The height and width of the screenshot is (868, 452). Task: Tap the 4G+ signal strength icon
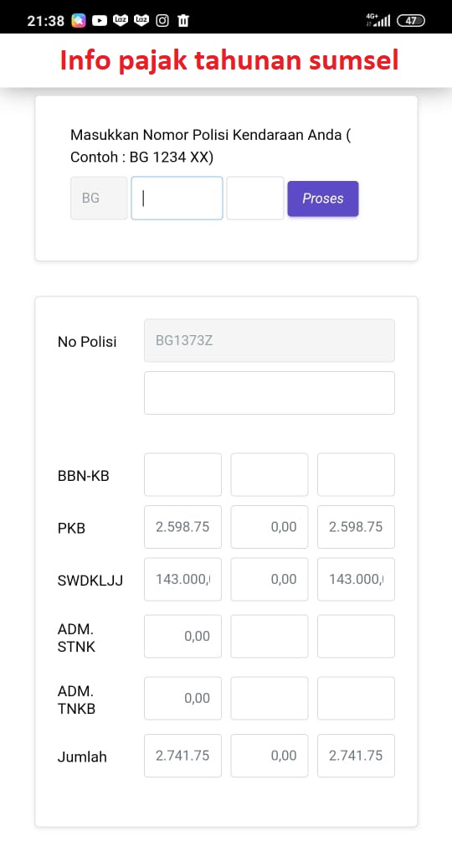pyautogui.click(x=378, y=20)
